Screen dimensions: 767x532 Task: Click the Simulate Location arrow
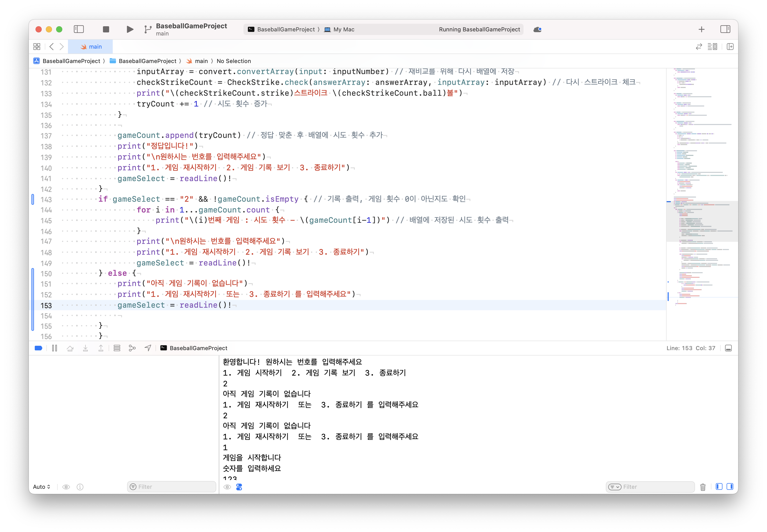pyautogui.click(x=148, y=348)
